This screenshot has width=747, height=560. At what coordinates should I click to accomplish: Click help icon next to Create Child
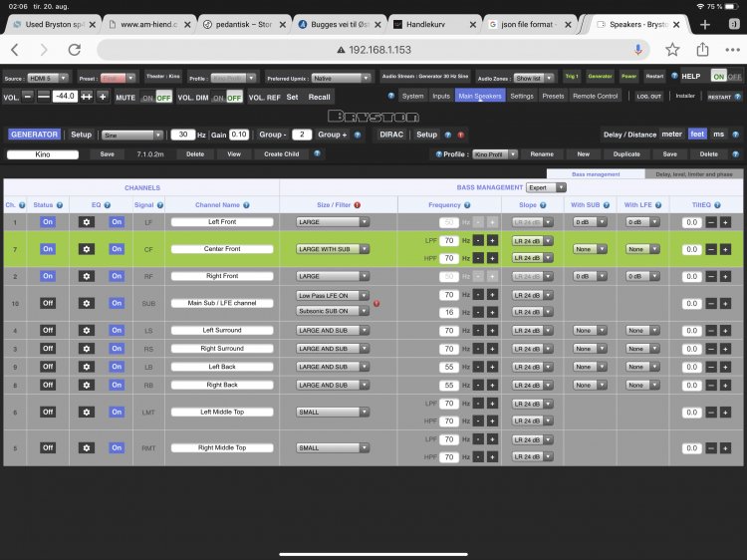click(318, 153)
